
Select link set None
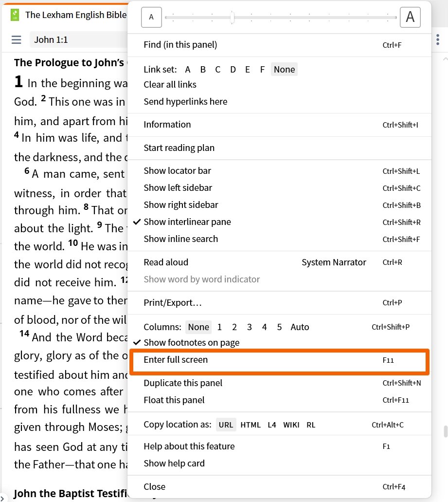tap(284, 70)
